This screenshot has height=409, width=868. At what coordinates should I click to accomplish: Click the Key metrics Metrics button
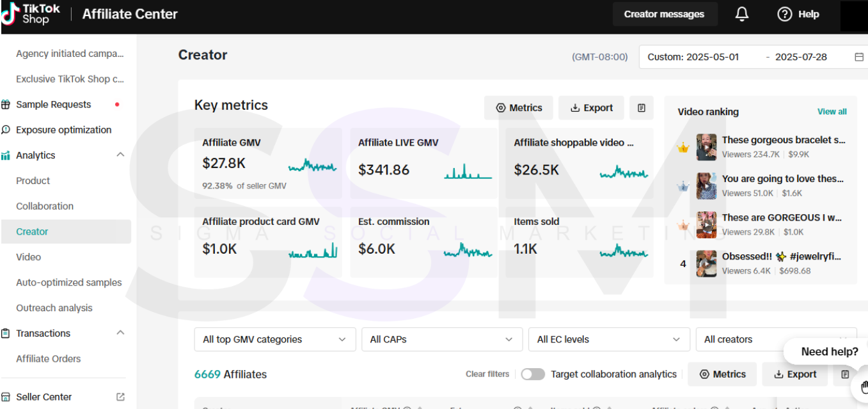(519, 108)
